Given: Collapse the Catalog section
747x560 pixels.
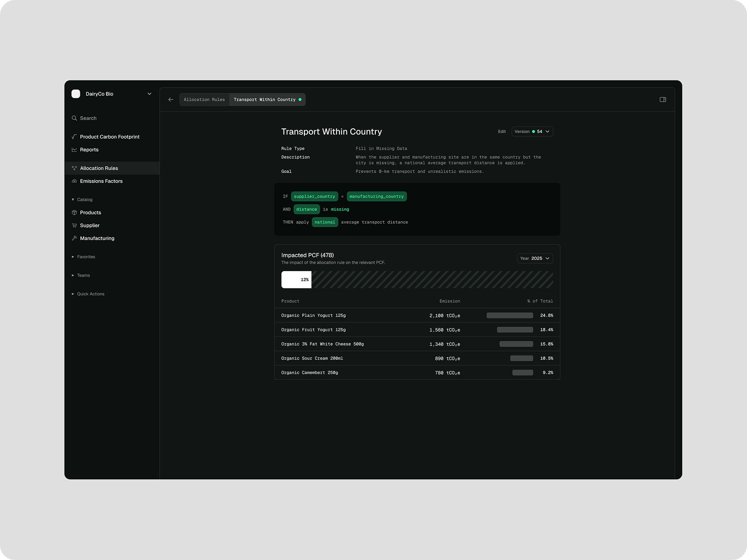Looking at the screenshot, I should pos(72,199).
